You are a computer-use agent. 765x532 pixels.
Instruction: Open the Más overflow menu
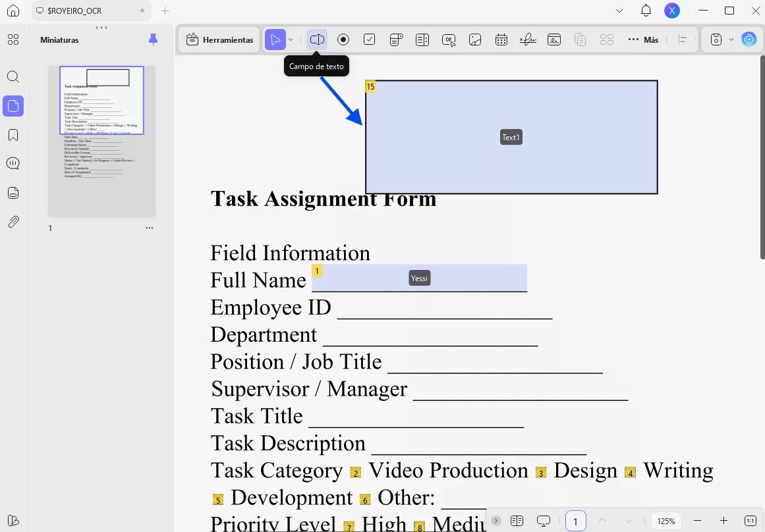coord(643,40)
